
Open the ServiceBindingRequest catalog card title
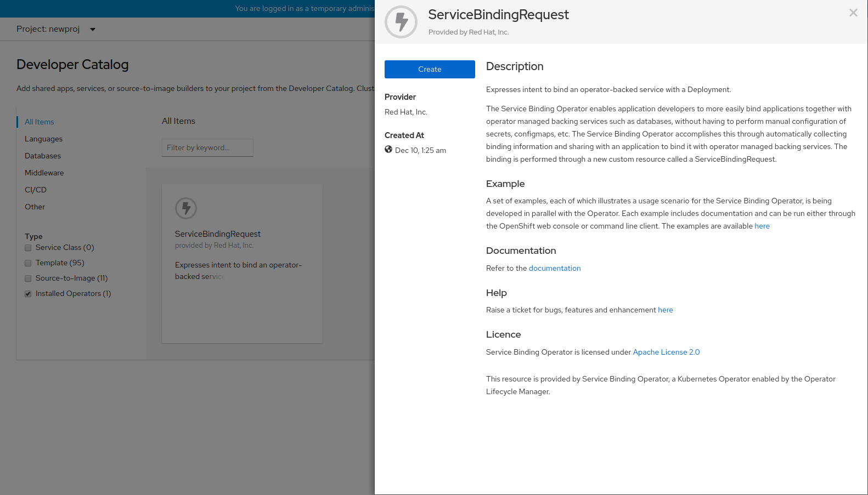[x=218, y=234]
